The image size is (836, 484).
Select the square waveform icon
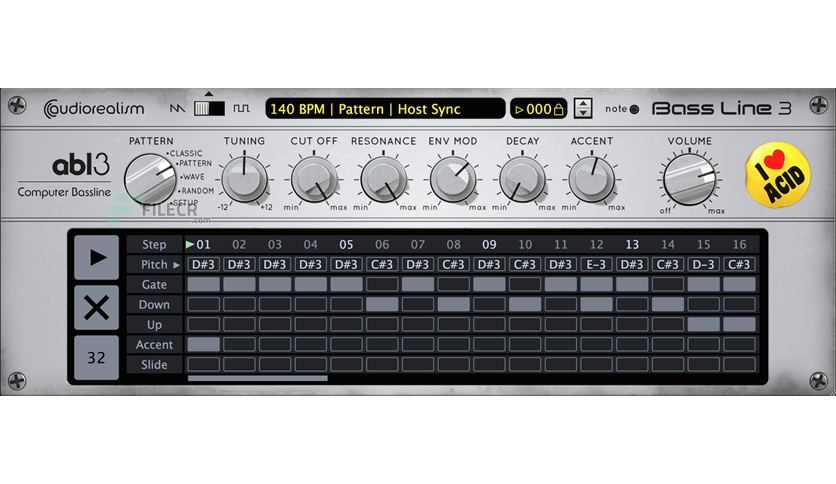pos(241,109)
